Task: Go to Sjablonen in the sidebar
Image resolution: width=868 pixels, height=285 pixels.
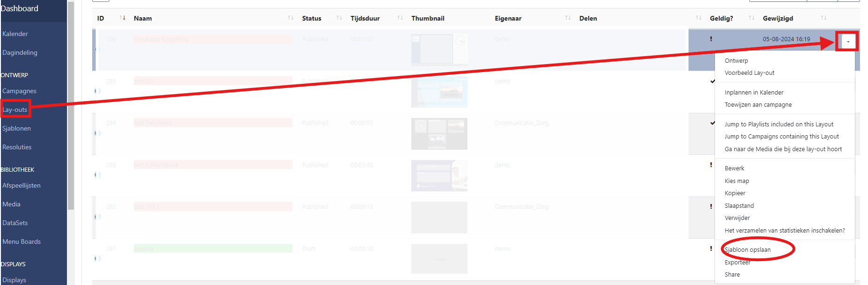Action: pos(16,128)
